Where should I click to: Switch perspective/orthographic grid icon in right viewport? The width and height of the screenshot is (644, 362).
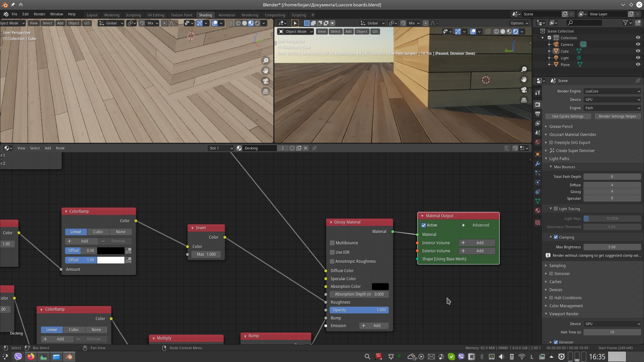coord(524,100)
